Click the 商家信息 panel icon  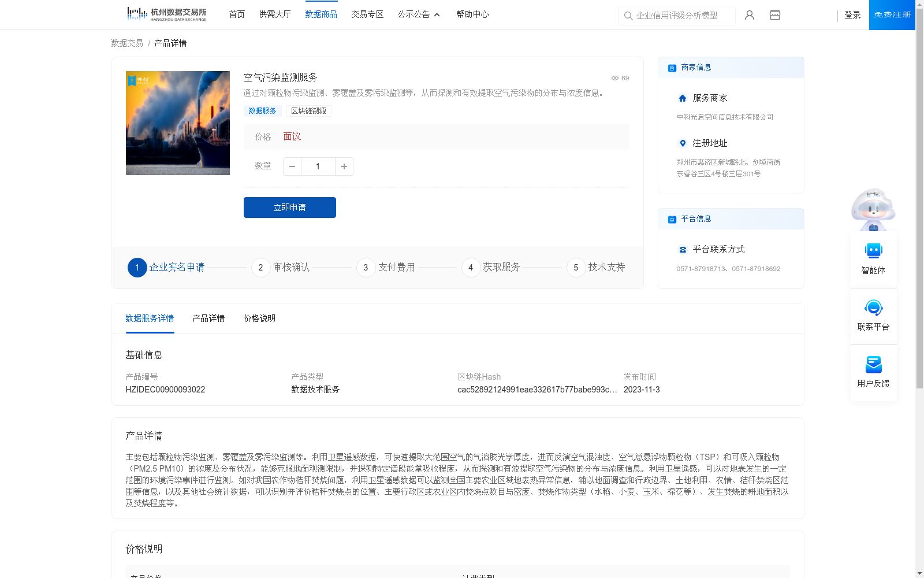tap(672, 68)
